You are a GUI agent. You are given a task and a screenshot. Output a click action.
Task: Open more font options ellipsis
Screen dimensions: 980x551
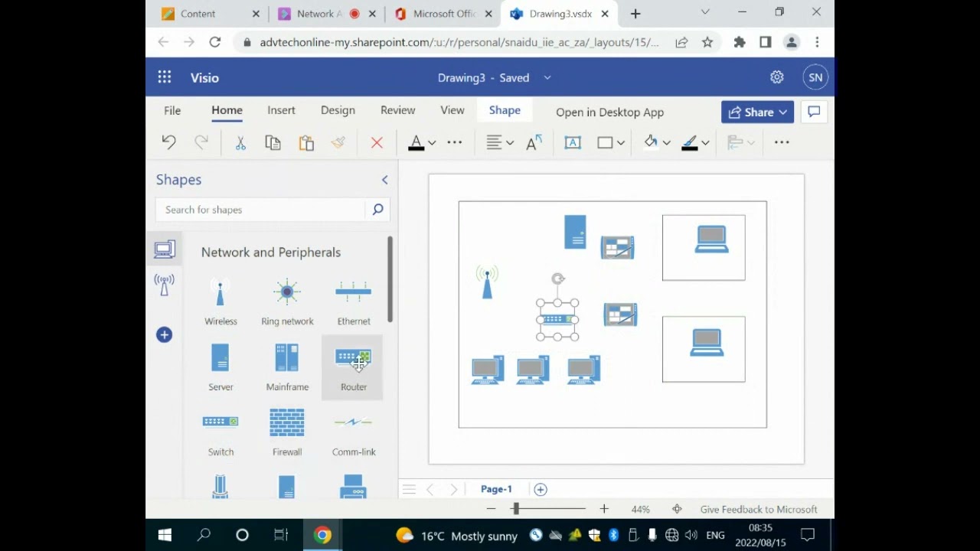[455, 142]
